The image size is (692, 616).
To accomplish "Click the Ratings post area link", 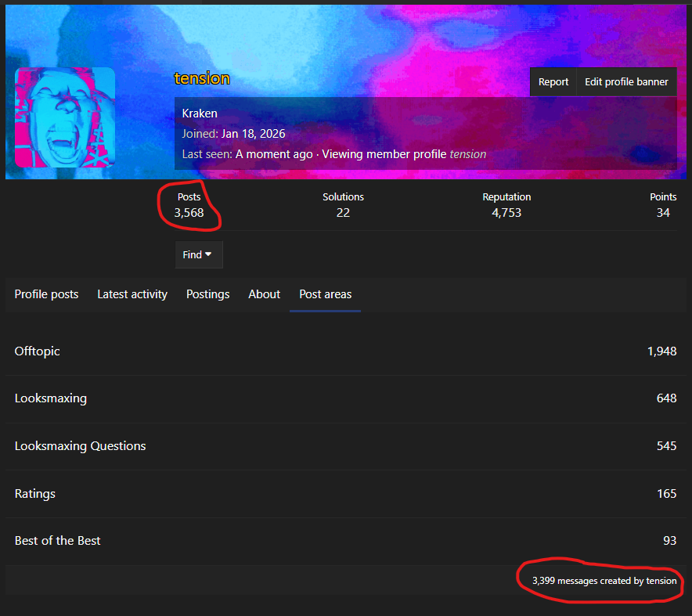I will 34,494.
